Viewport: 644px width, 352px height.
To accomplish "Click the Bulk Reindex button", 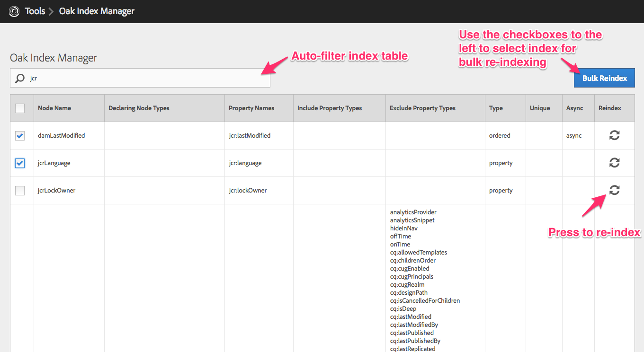I will pos(604,78).
